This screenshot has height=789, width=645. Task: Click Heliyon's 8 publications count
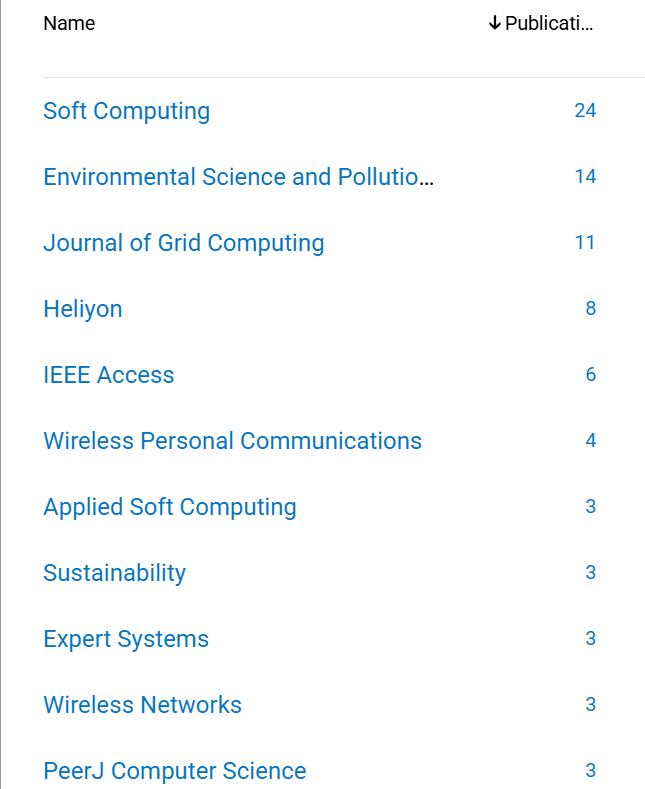590,308
